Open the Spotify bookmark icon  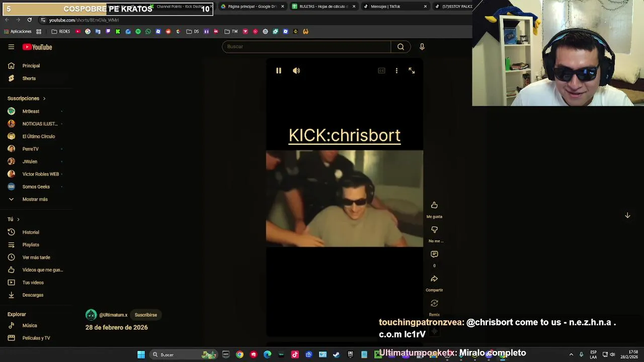pos(138,31)
